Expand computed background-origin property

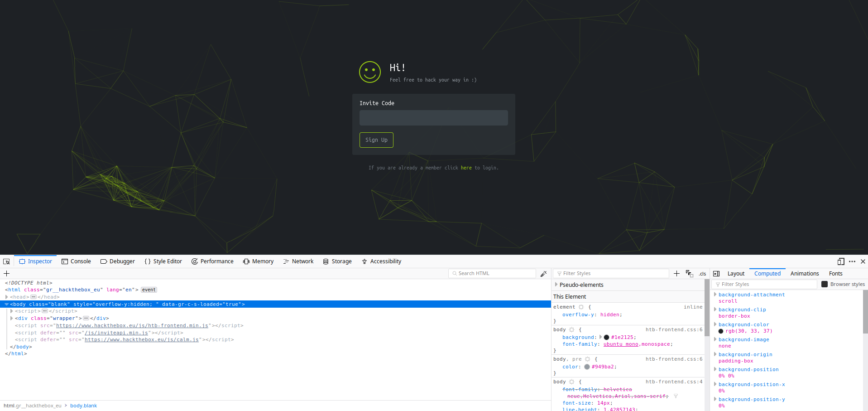[715, 354]
